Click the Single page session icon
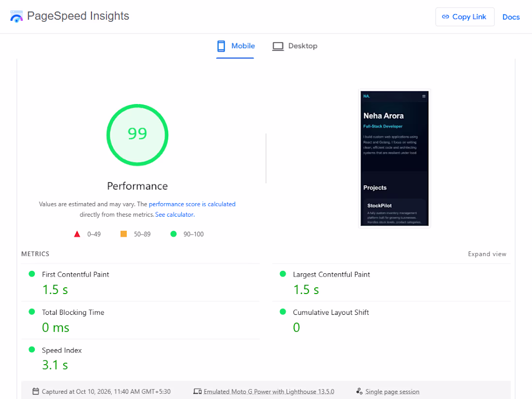Viewport: 532px width, 399px height. click(x=359, y=391)
